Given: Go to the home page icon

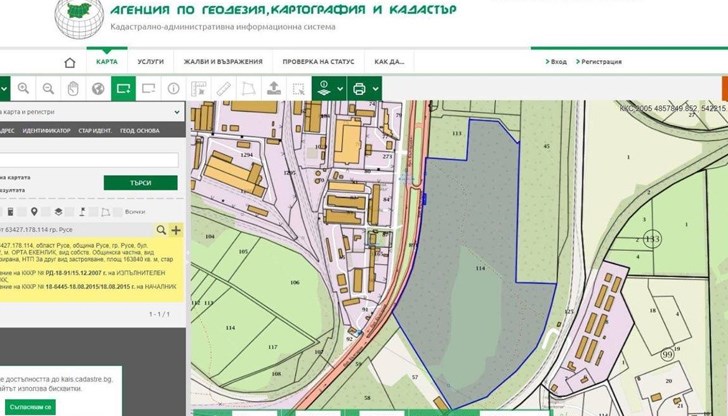Looking at the screenshot, I should coord(70,61).
